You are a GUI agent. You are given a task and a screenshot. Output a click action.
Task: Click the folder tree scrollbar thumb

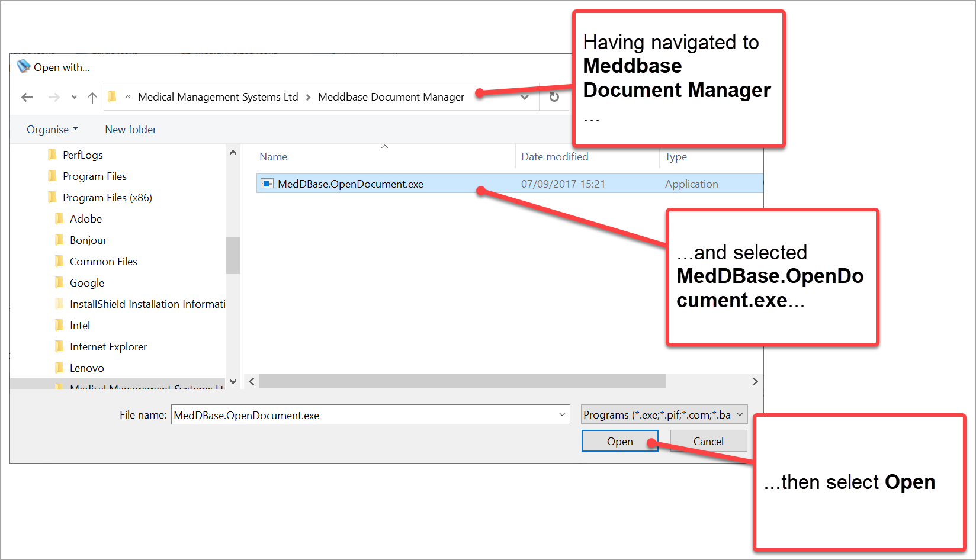(x=233, y=255)
